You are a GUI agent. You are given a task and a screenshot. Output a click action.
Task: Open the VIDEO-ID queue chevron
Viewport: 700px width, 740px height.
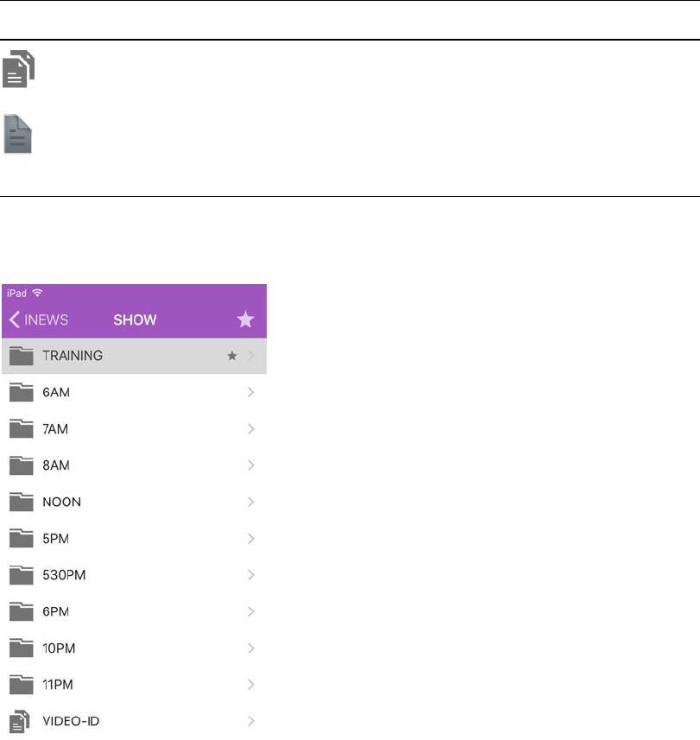(251, 720)
